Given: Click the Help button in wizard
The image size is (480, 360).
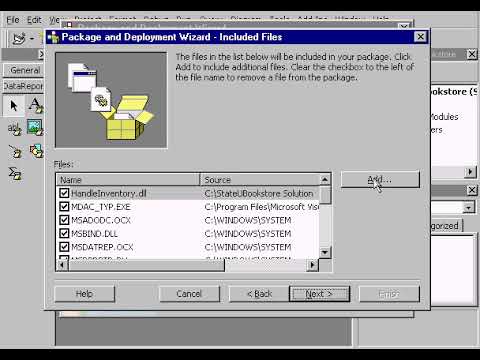Looking at the screenshot, I should [84, 294].
